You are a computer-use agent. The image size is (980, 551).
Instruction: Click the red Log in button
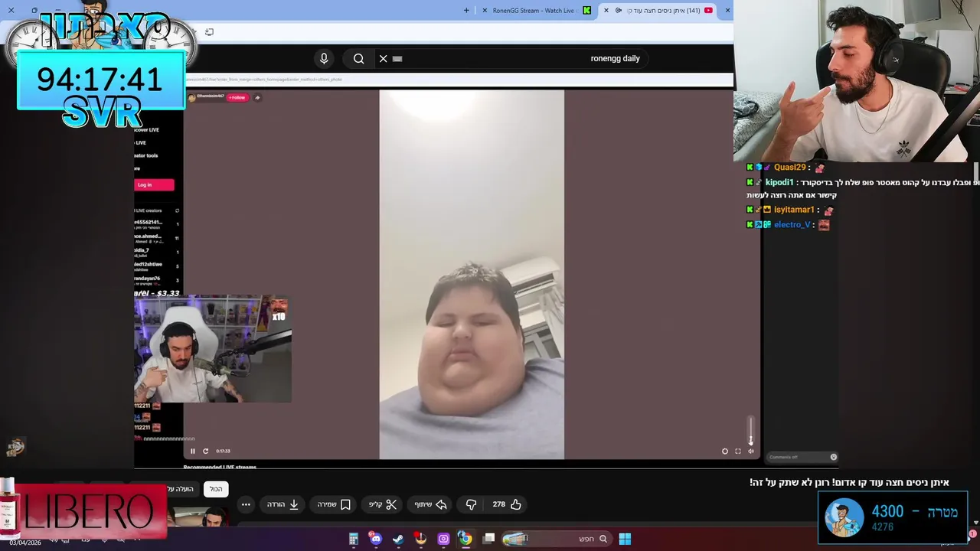point(154,184)
